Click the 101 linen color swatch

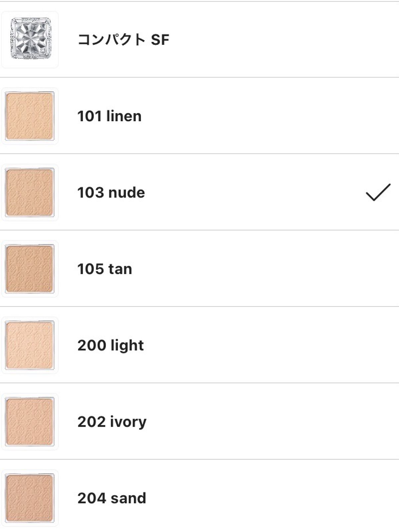[x=30, y=116]
